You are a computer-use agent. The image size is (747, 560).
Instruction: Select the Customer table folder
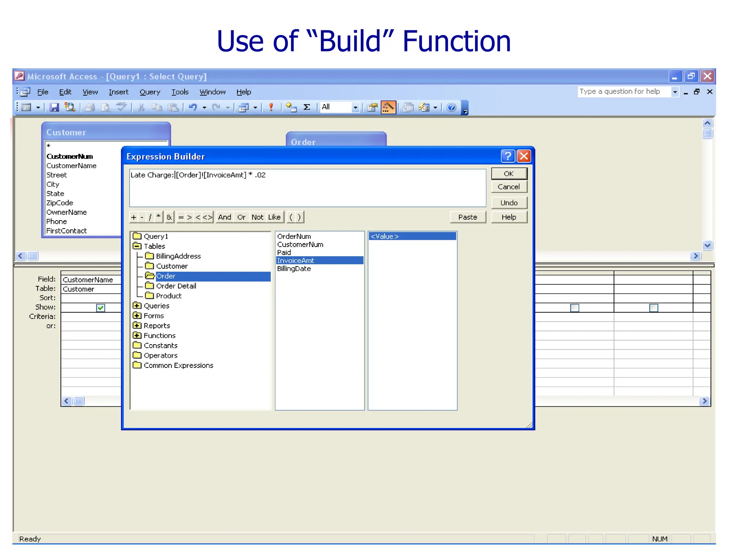171,266
